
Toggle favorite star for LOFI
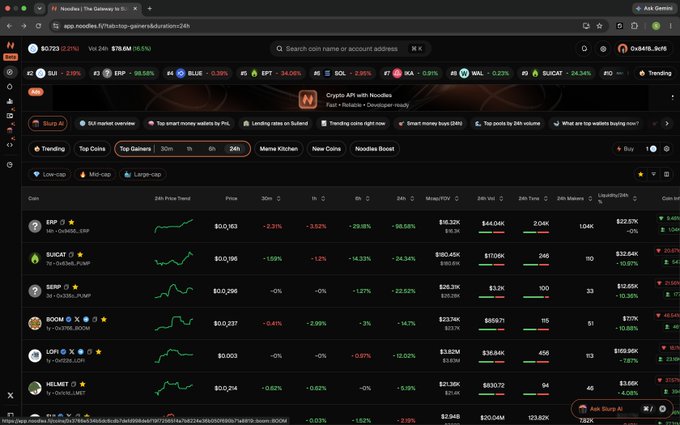pyautogui.click(x=98, y=352)
